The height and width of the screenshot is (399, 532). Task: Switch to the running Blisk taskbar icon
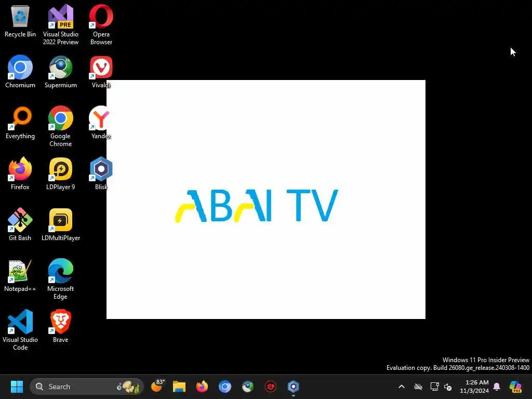click(293, 387)
